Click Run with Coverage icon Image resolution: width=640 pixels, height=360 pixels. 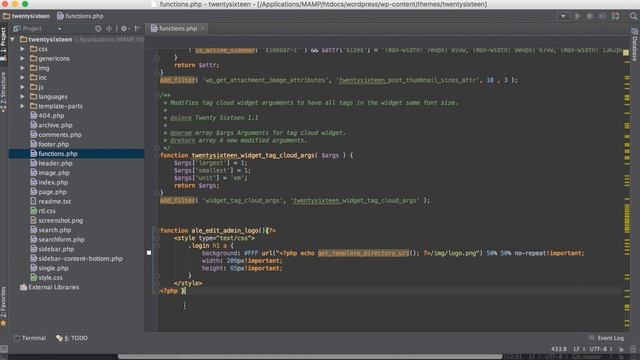(602, 16)
